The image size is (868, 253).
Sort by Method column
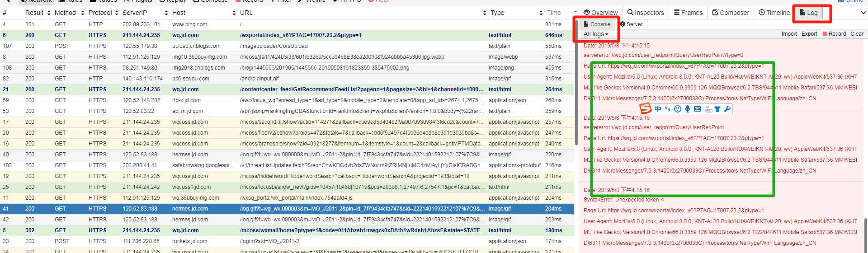tap(69, 13)
